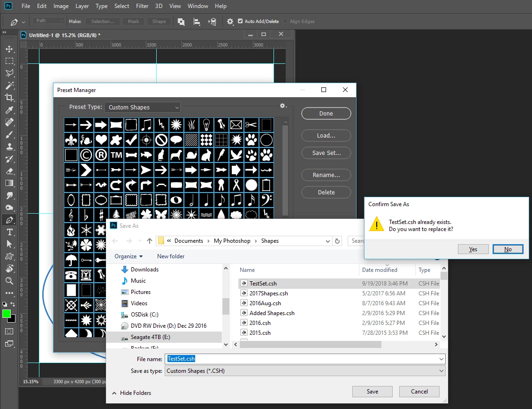532x409 pixels.
Task: Choose the Eyedropper tool
Action: [x=9, y=110]
